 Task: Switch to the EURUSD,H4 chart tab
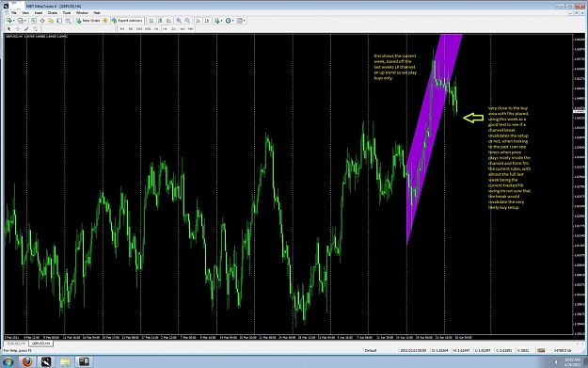[x=16, y=344]
